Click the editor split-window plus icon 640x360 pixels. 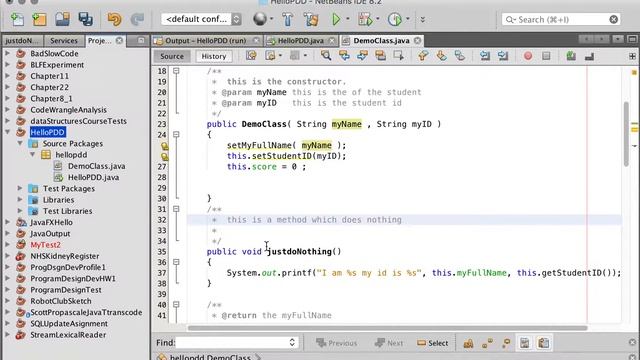[x=632, y=56]
